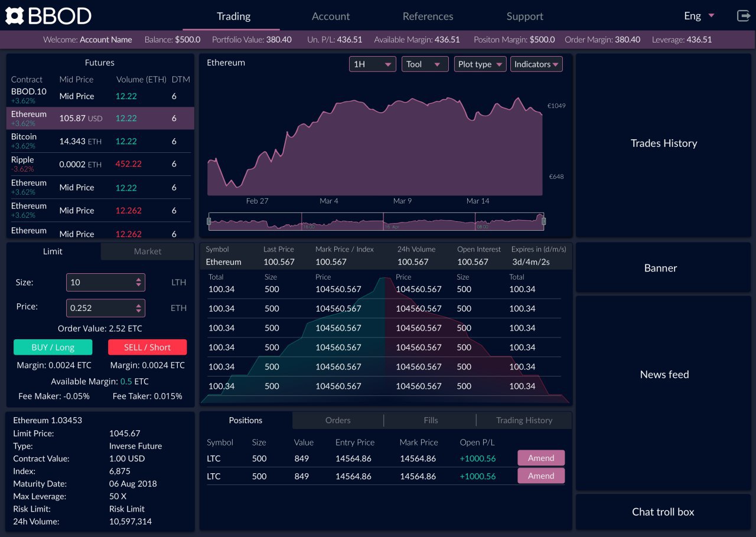Viewport: 756px width, 537px height.
Task: Click the logout icon in the header
Action: click(x=743, y=16)
